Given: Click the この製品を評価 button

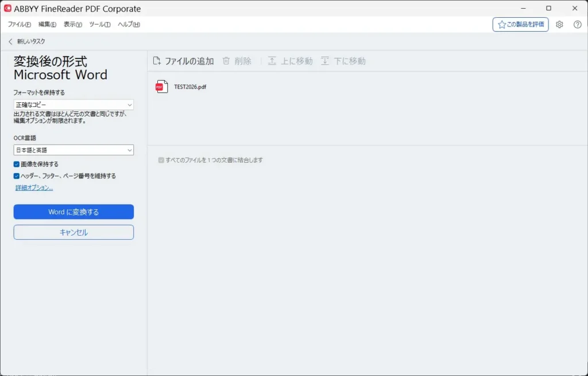Looking at the screenshot, I should click(x=520, y=24).
